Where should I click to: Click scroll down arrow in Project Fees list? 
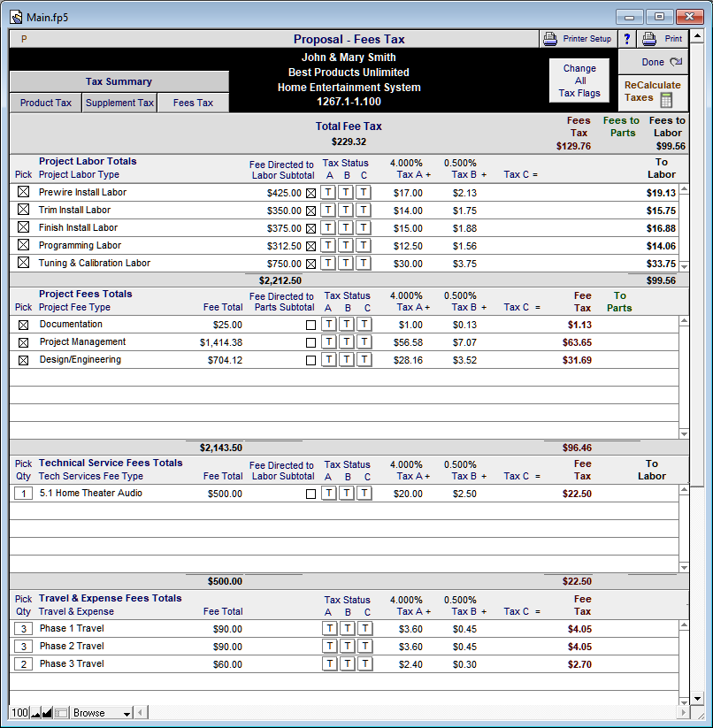684,434
